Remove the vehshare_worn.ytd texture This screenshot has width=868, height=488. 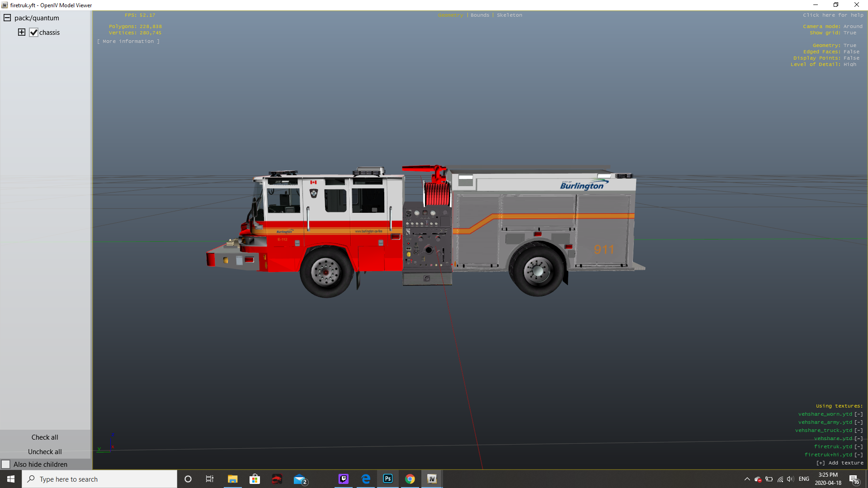click(859, 414)
